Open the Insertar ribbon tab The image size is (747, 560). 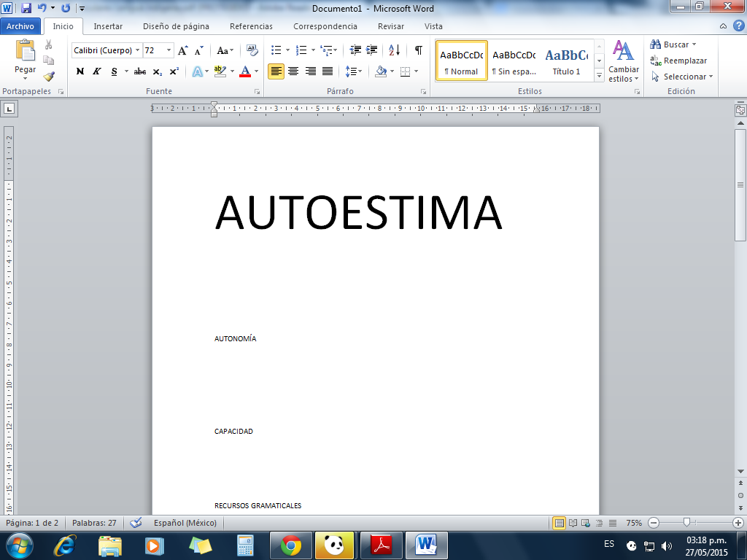pyautogui.click(x=108, y=26)
